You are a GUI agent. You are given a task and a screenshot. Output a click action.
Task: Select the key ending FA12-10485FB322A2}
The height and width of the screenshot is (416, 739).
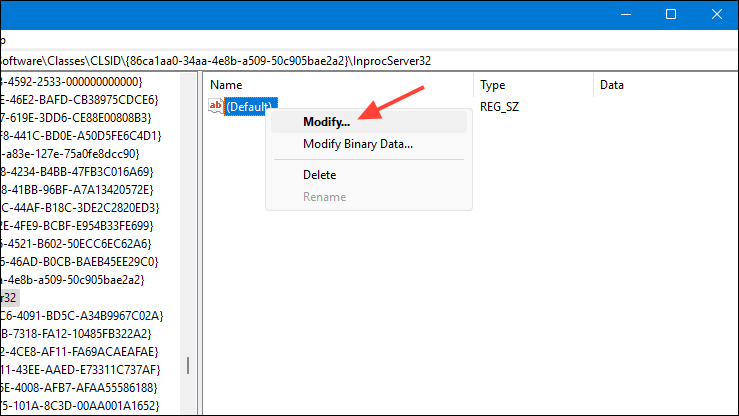(76, 334)
